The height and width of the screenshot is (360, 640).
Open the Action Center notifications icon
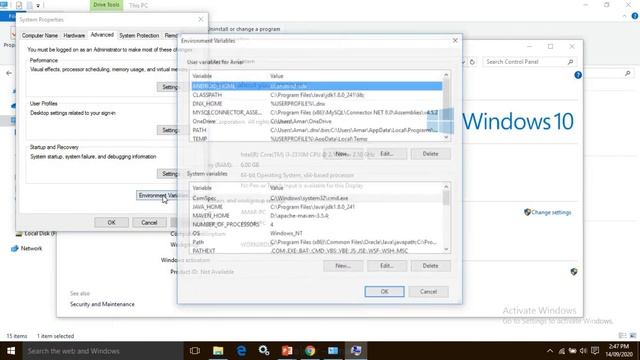(595, 351)
